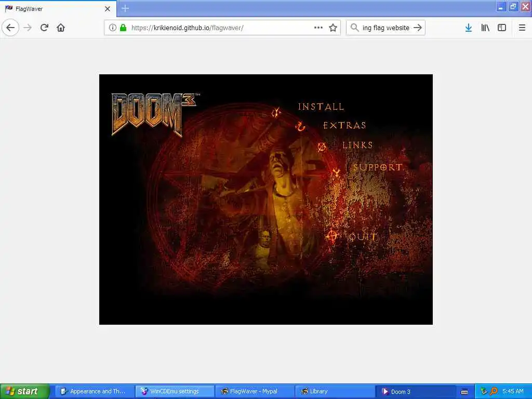Open the browser home page
The width and height of the screenshot is (532, 399).
pos(61,28)
